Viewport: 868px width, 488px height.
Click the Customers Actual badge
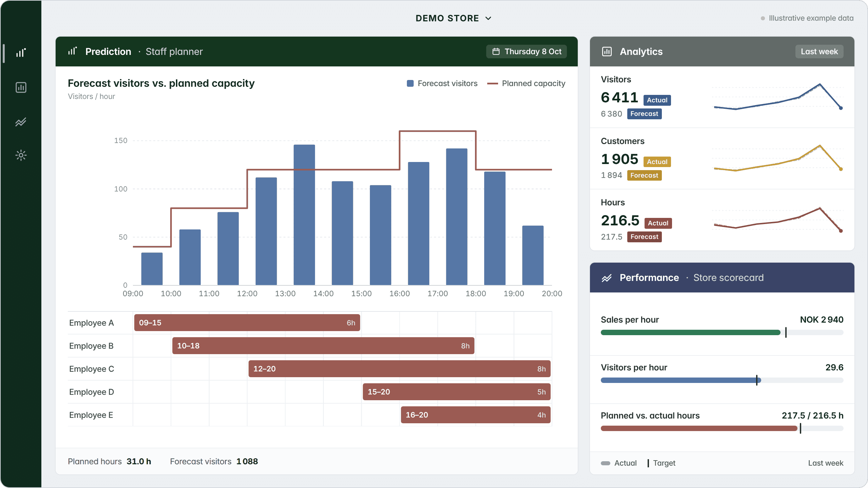(x=657, y=162)
